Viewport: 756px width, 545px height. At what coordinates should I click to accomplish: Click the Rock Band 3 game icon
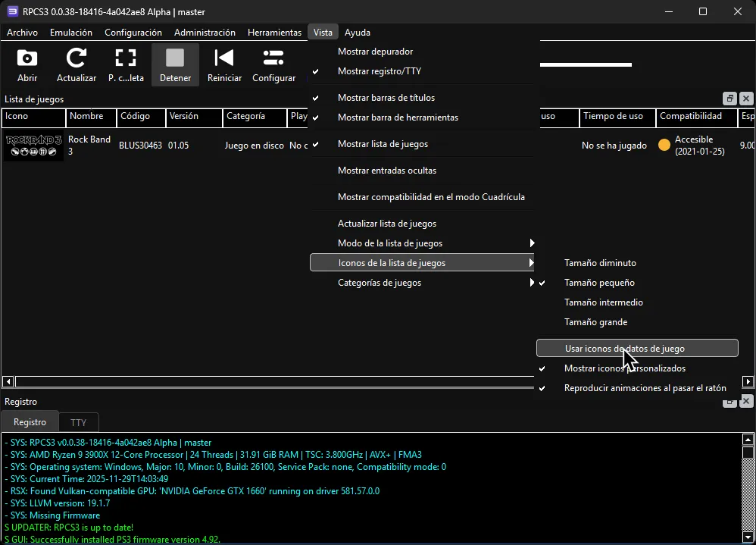tap(33, 145)
